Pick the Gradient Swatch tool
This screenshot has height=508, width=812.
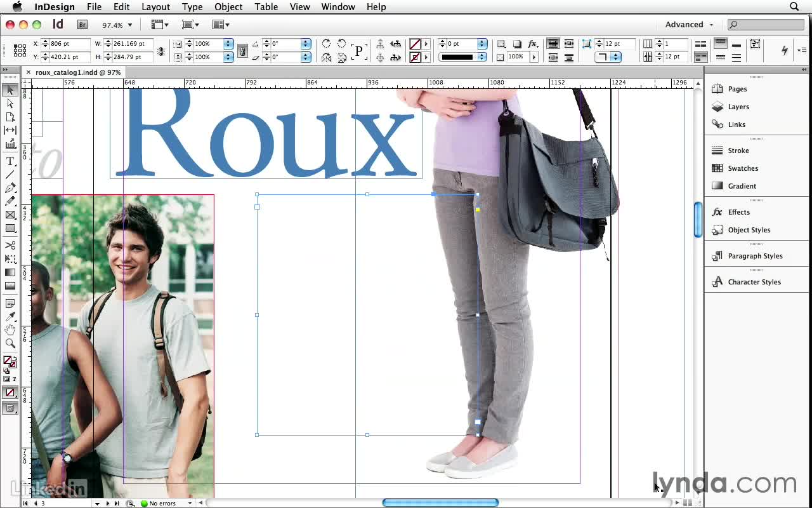click(x=10, y=272)
